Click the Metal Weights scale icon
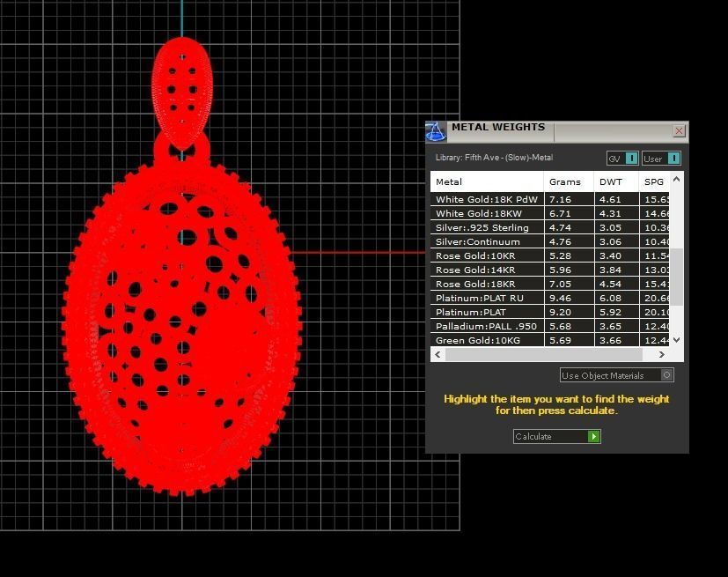The height and width of the screenshot is (577, 728). (x=436, y=131)
